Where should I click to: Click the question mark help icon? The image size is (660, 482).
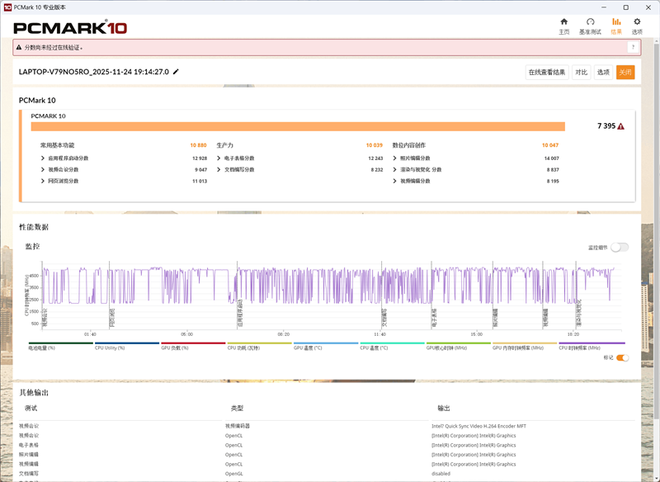633,47
